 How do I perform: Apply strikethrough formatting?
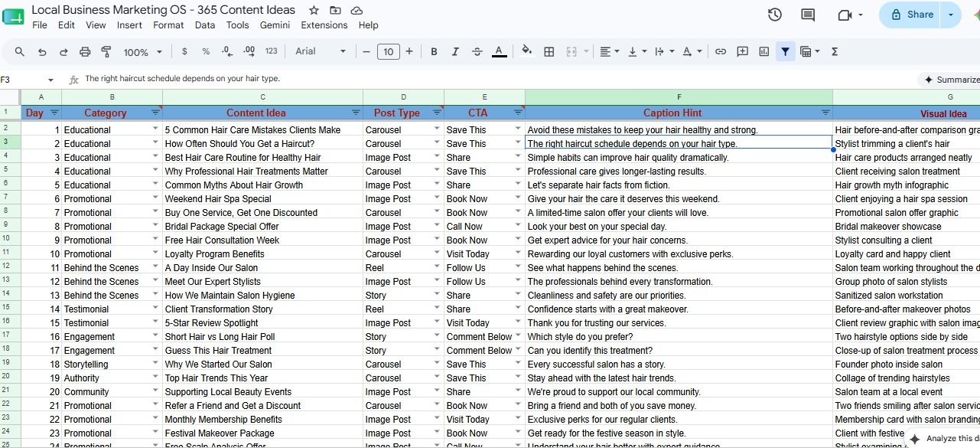click(477, 51)
